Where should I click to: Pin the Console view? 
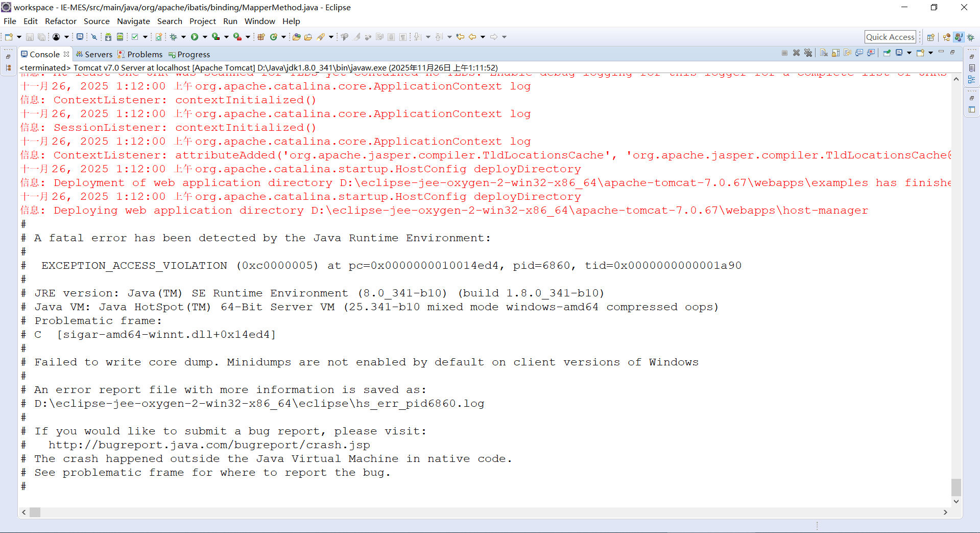887,53
